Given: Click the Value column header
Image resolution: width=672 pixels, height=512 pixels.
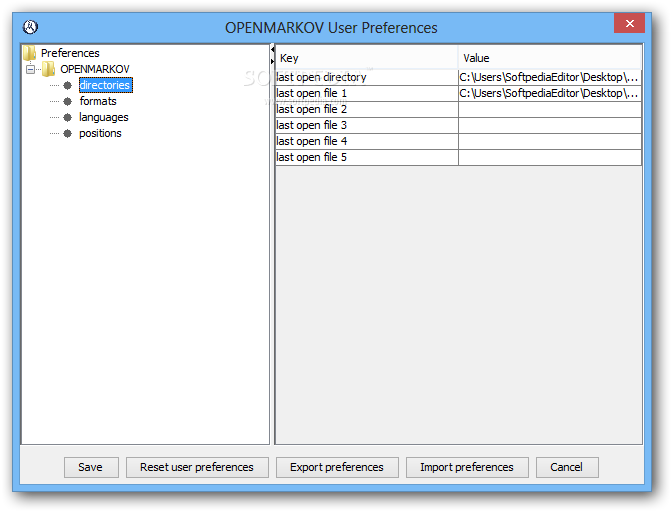Looking at the screenshot, I should tap(550, 58).
